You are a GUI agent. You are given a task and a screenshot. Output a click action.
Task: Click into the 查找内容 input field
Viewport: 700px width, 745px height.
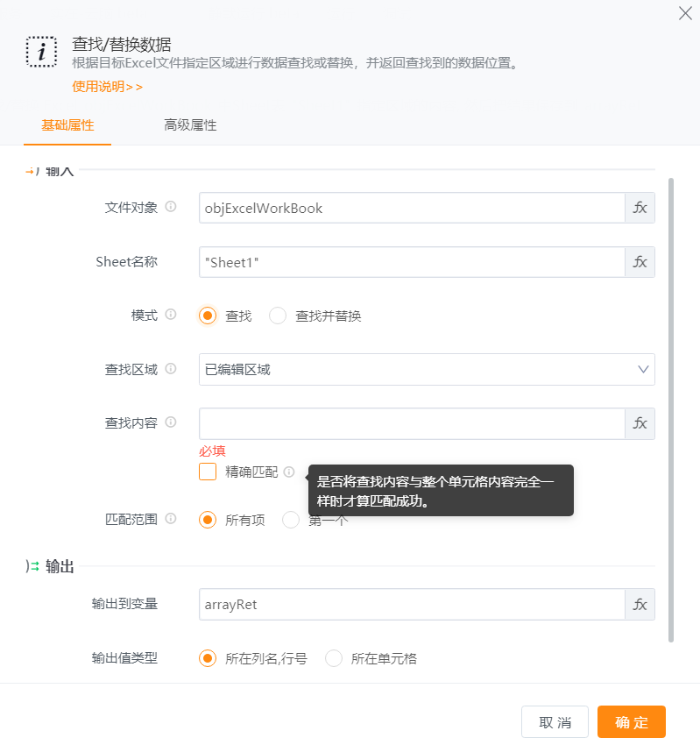[x=411, y=423]
